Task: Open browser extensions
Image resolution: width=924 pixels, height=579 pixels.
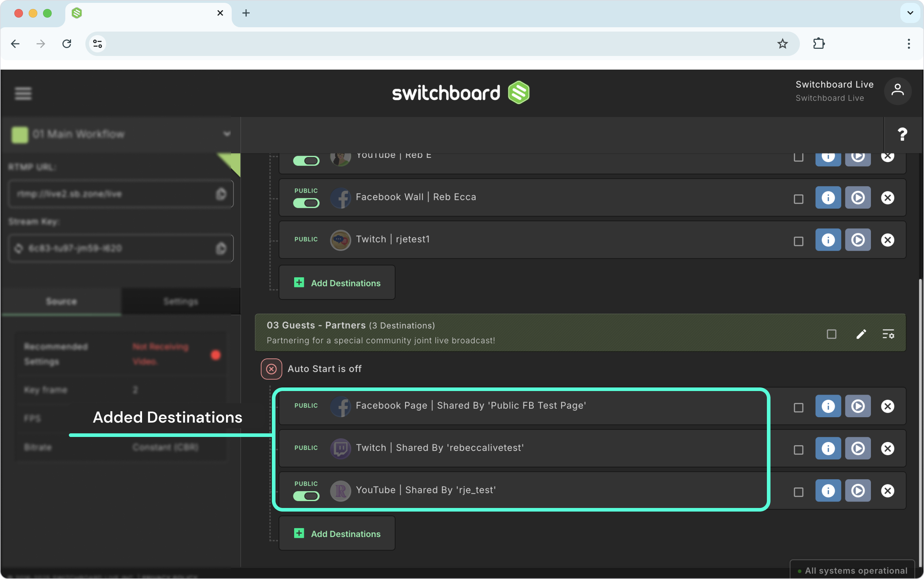Action: [819, 44]
